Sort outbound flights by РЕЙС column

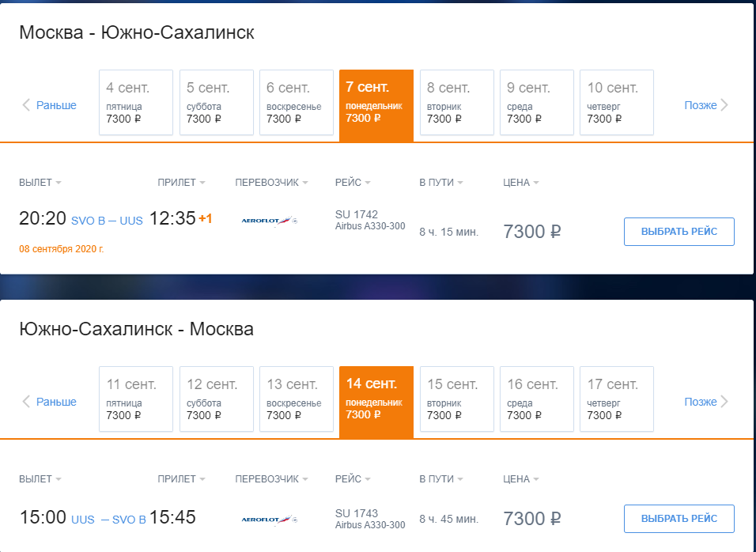click(353, 183)
